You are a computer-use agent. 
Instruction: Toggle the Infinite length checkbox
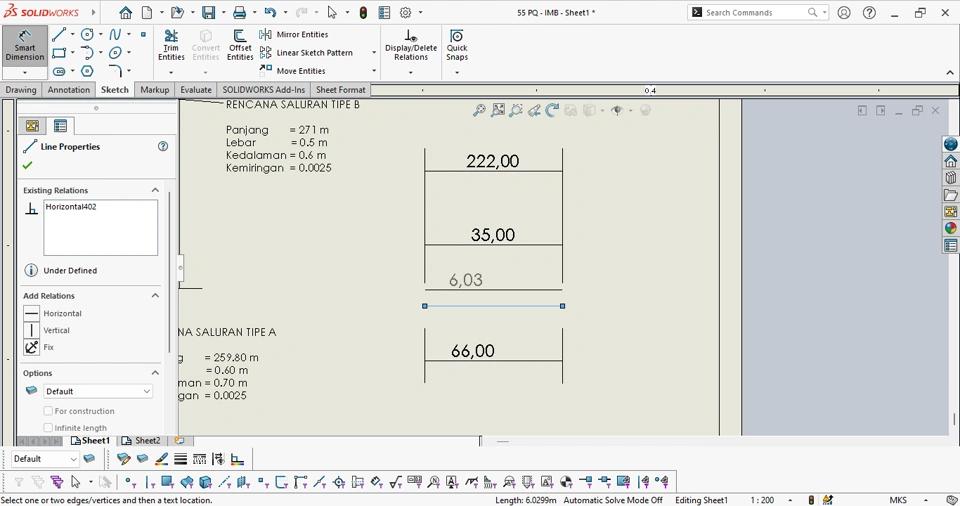[x=48, y=428]
